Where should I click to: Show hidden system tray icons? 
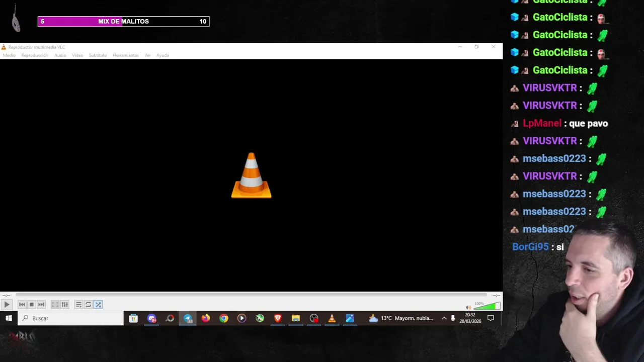(444, 318)
